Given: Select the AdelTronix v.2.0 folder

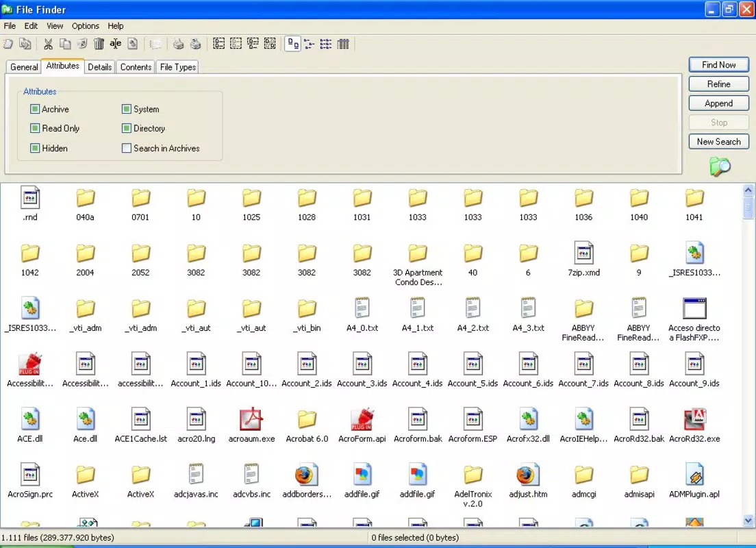Looking at the screenshot, I should (x=473, y=475).
